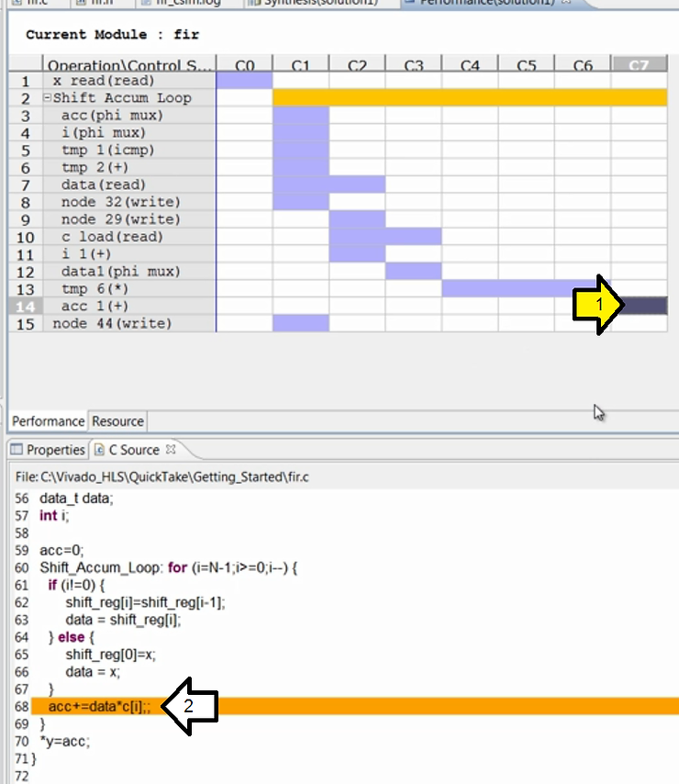Select the C6 column header
Screen dimensions: 679x784
click(x=583, y=64)
